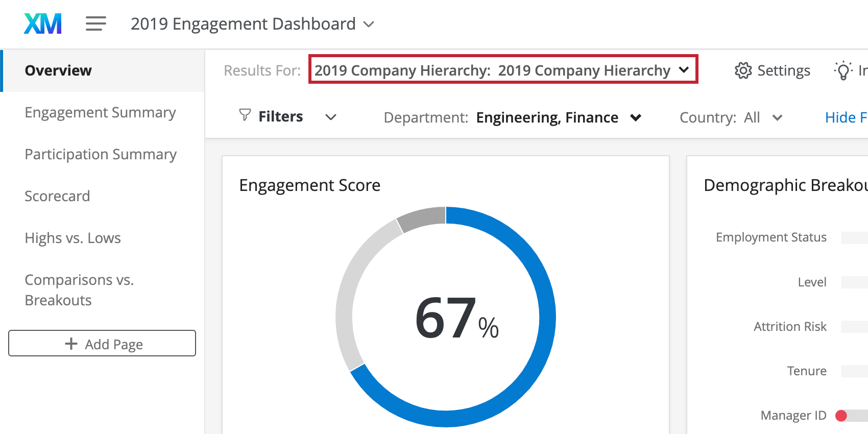The width and height of the screenshot is (868, 434).
Task: Expand the 2019 Company Hierarchy selector
Action: [x=503, y=70]
